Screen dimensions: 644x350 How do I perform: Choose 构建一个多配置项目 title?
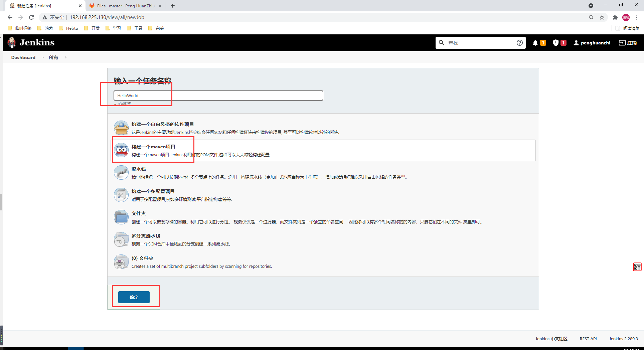point(153,191)
